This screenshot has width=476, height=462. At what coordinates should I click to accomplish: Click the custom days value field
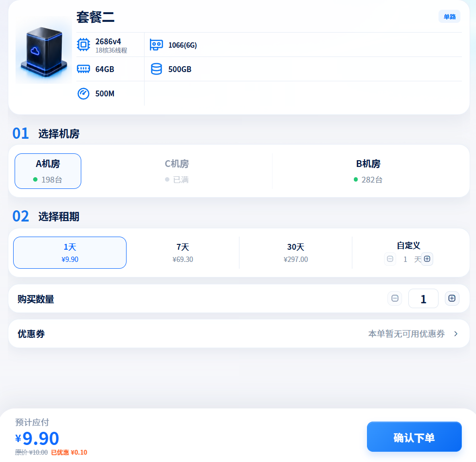pos(405,259)
